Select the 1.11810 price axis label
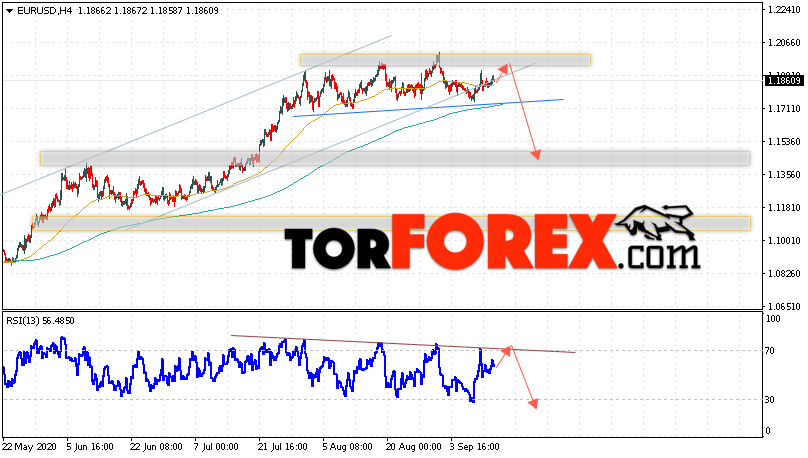The height and width of the screenshot is (458, 808). coord(784,208)
